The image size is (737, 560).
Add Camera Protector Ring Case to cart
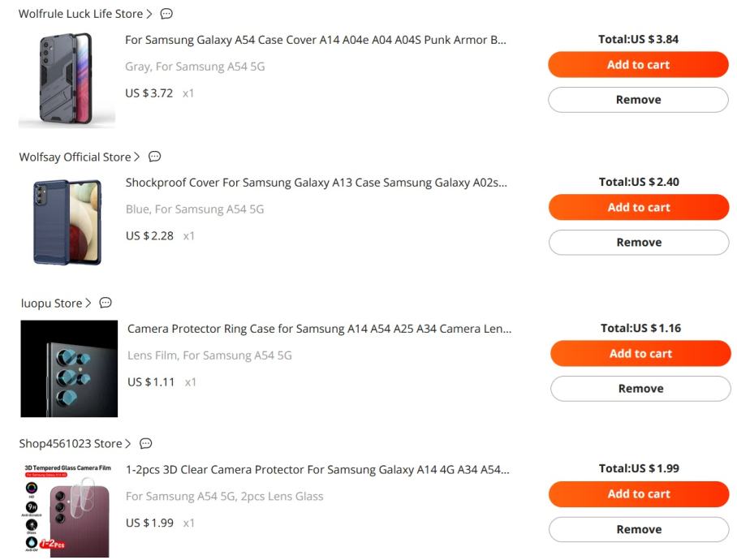coord(640,354)
